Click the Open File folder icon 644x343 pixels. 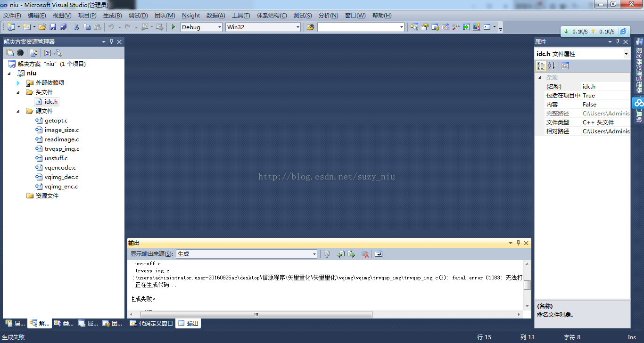(x=42, y=27)
